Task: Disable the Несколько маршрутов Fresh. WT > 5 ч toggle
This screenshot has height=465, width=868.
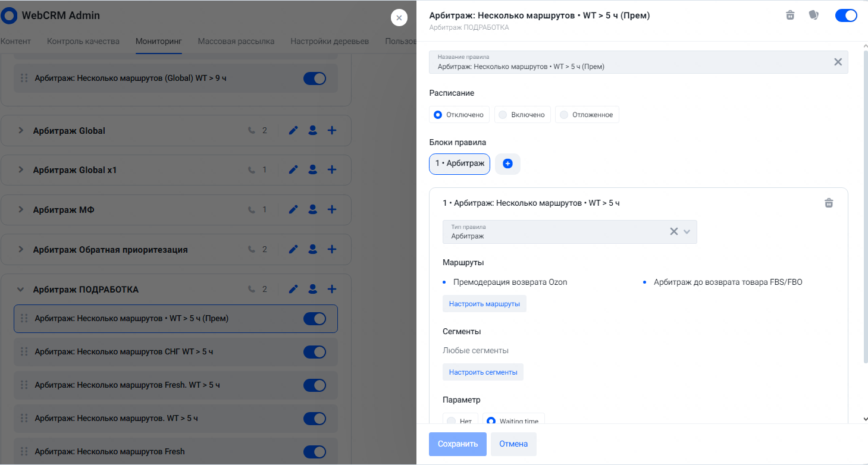Action: tap(315, 385)
